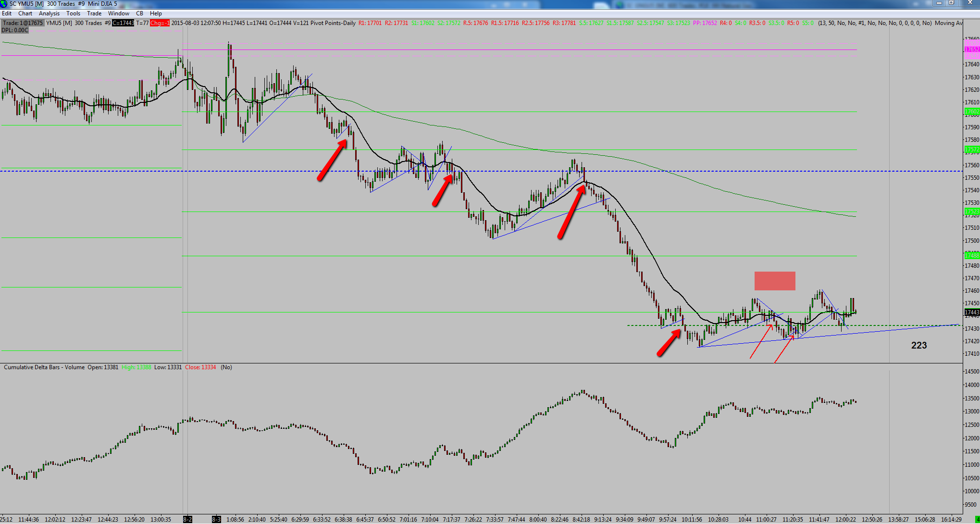Click the 14000 value on the delta scale
The height and width of the screenshot is (524, 980).
click(x=972, y=385)
